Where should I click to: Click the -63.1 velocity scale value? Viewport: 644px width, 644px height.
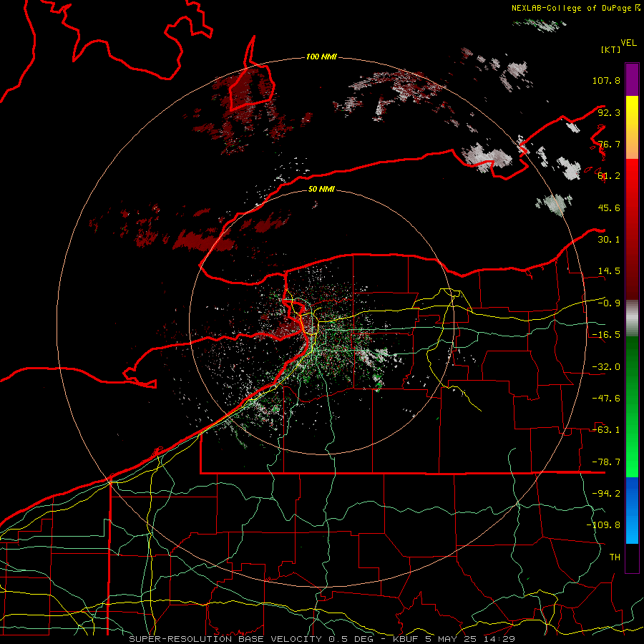(606, 430)
